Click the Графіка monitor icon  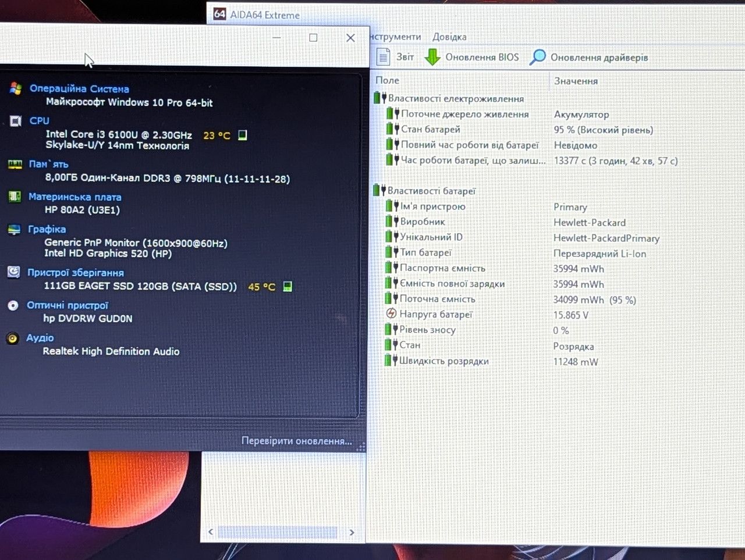14,229
